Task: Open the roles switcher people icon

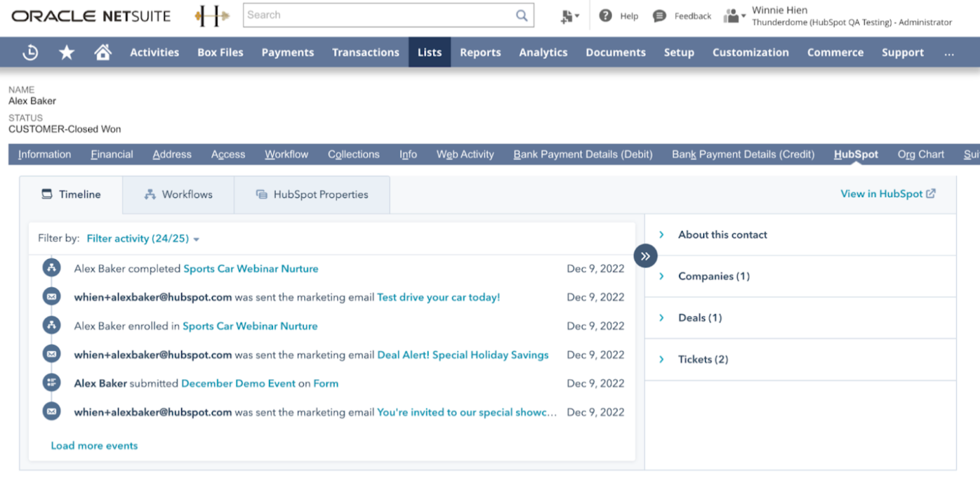Action: [734, 16]
